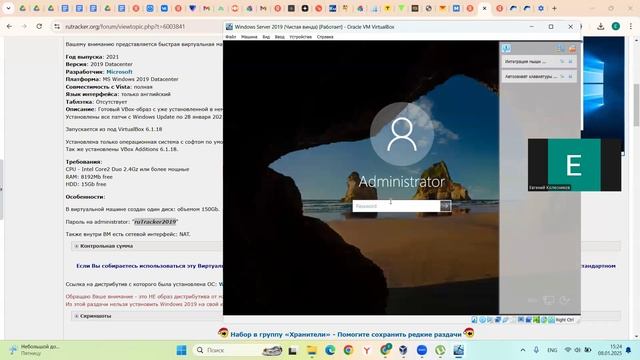
Task: Open the weather widget on the taskbar
Action: point(35,350)
